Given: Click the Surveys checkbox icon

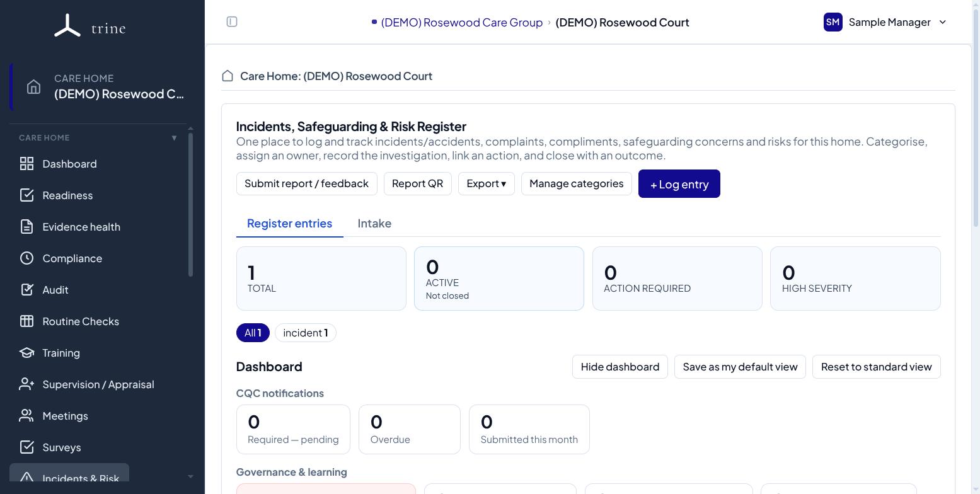Looking at the screenshot, I should click(x=26, y=447).
